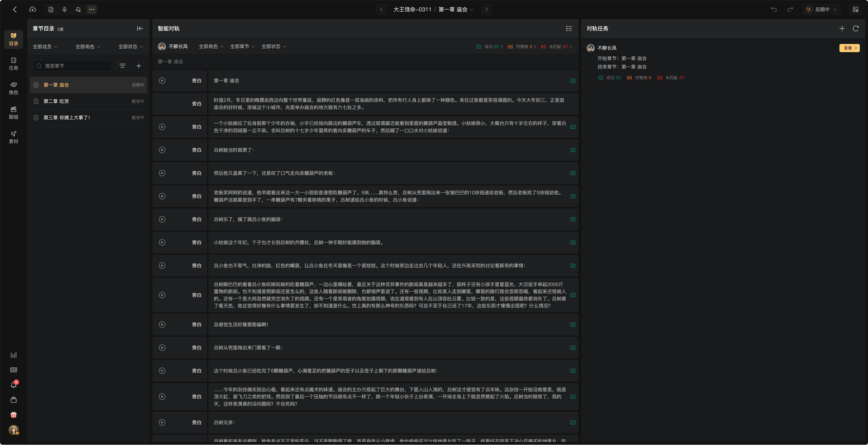Click the stacked box icon in sidebar
This screenshot has height=445, width=868.
pyautogui.click(x=14, y=400)
